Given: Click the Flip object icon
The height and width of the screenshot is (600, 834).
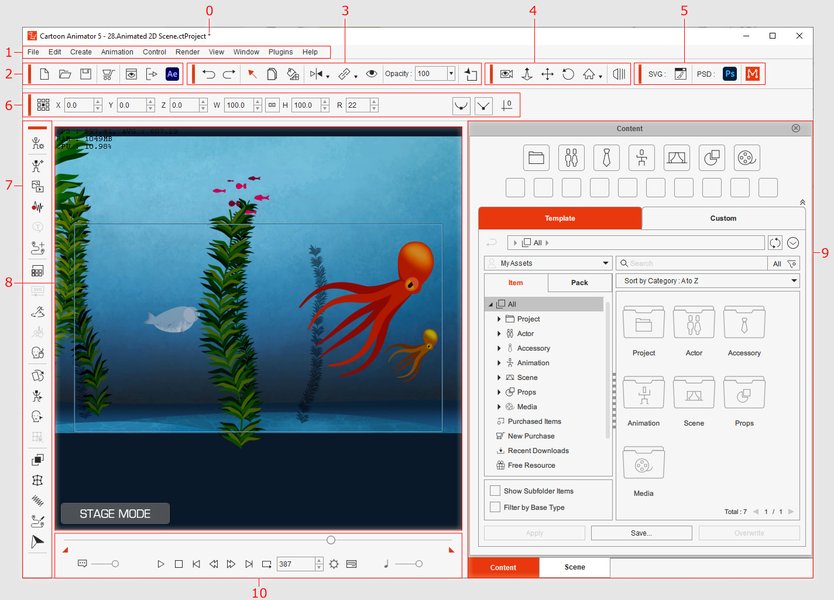Looking at the screenshot, I should point(316,74).
